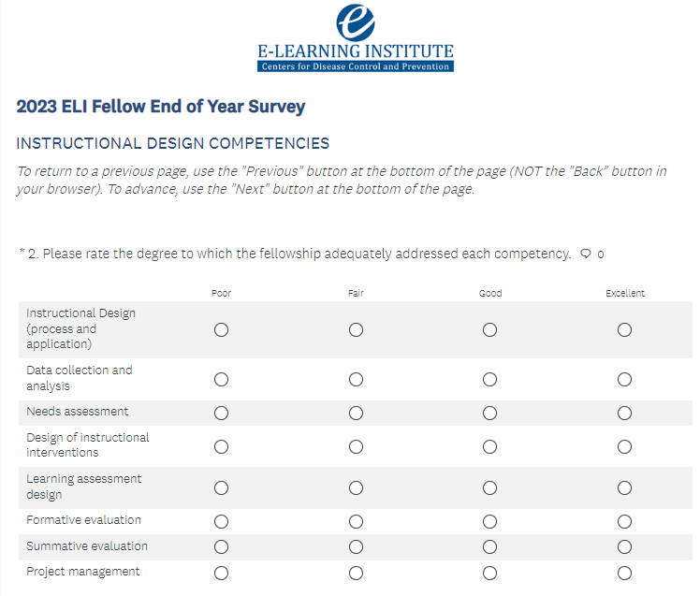Rate Learning assessment design as Poor
This screenshot has height=596, width=700.
pos(222,487)
